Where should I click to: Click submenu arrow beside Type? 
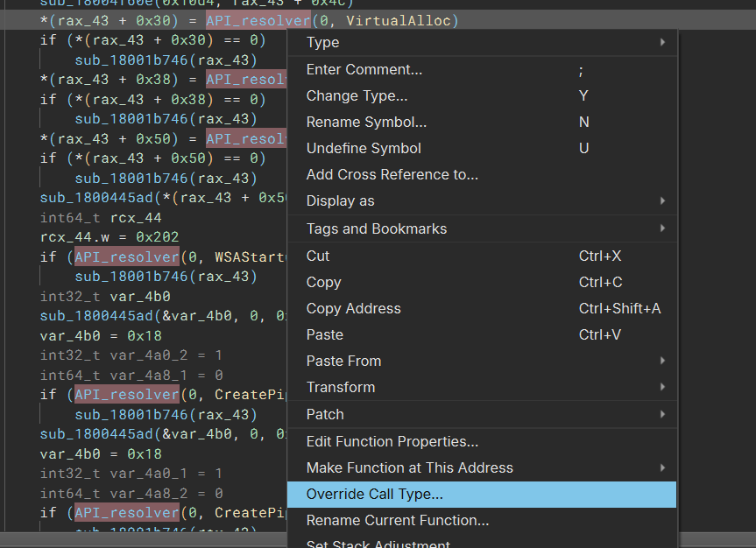(663, 42)
